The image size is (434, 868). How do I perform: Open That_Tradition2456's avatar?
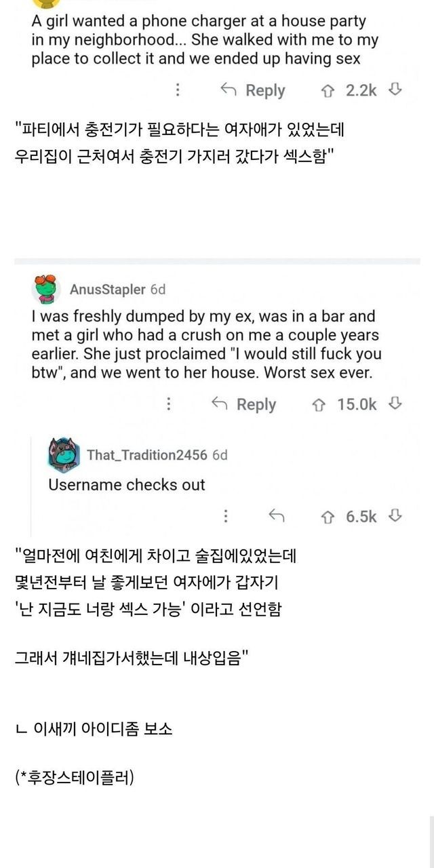[64, 454]
